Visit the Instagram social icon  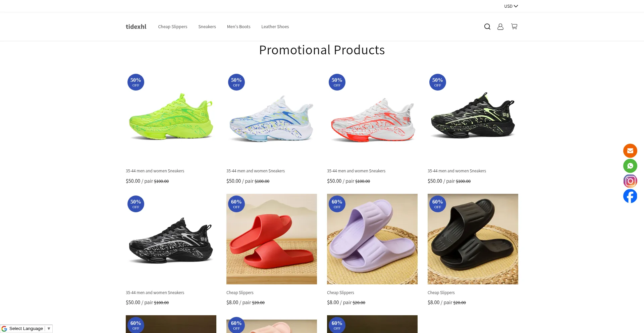pos(630,181)
